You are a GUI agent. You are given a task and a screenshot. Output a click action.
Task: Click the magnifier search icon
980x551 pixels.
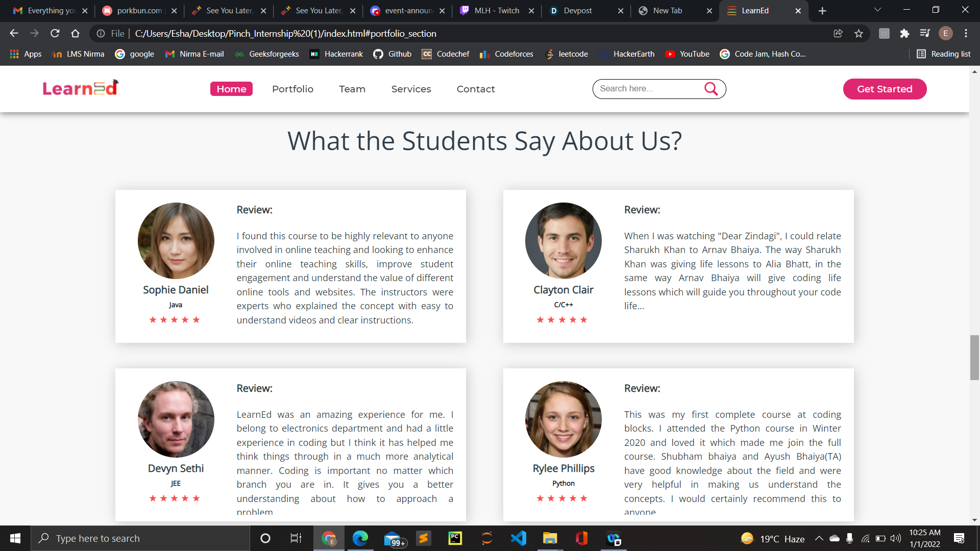(x=711, y=89)
